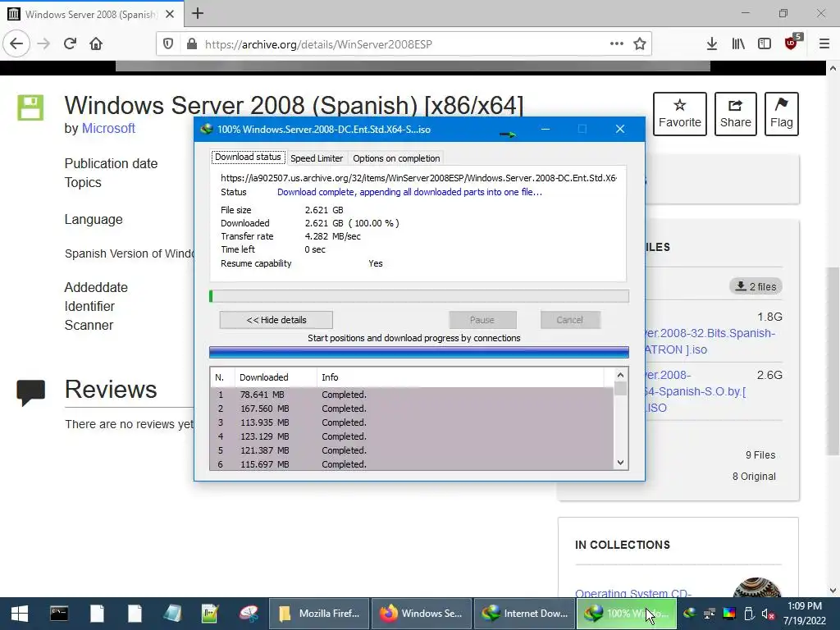Open Command Prompt from taskbar

59,614
